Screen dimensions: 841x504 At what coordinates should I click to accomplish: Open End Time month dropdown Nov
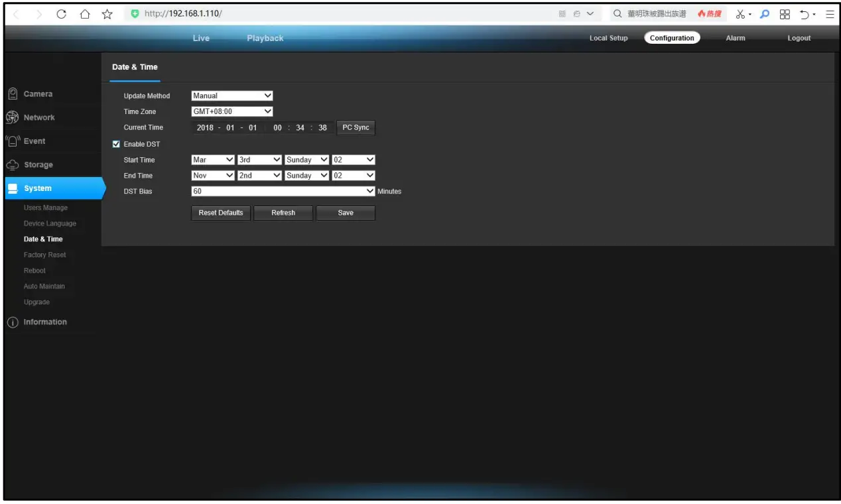point(213,176)
